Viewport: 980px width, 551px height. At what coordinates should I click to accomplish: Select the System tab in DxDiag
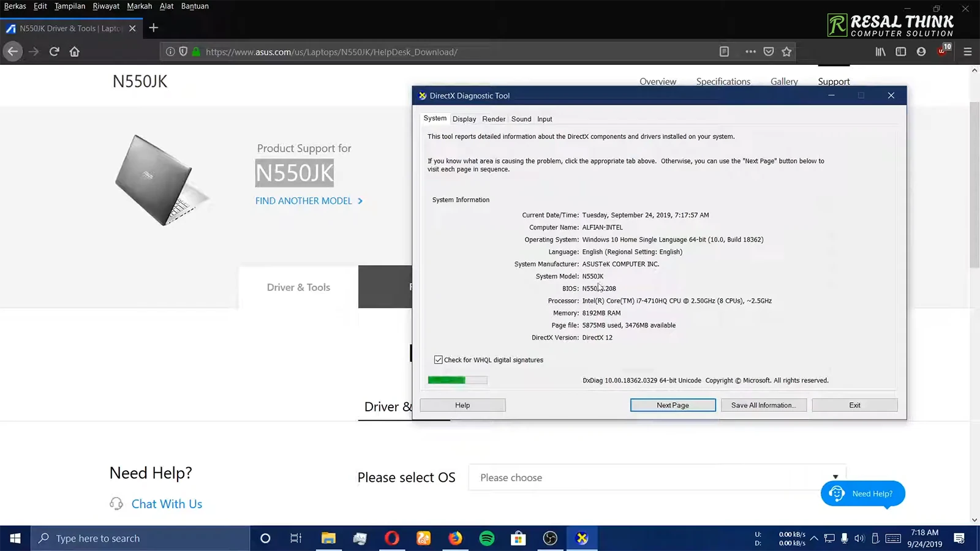click(435, 118)
